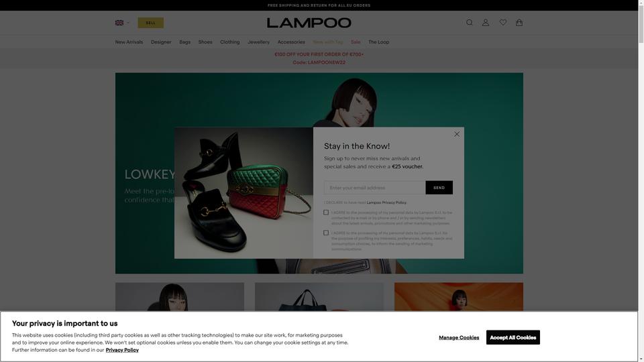
Task: Tick the second profiling consent checkbox
Action: click(x=326, y=233)
